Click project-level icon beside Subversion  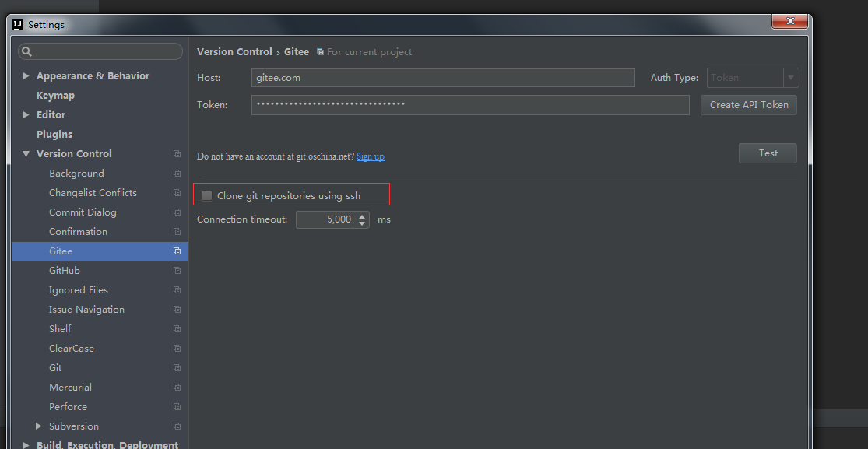click(177, 426)
